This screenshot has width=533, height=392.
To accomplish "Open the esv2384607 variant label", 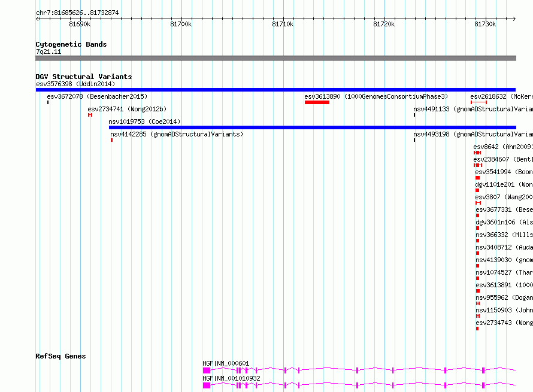I will coord(503,159).
